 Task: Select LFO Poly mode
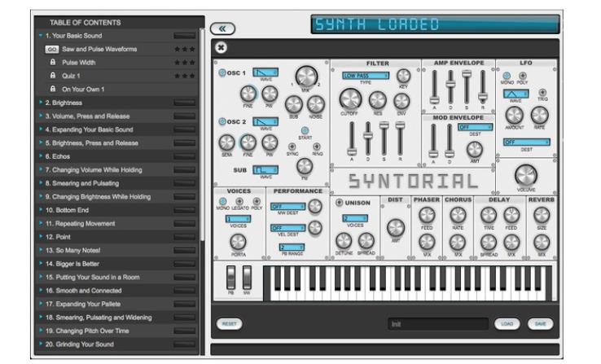(x=523, y=76)
